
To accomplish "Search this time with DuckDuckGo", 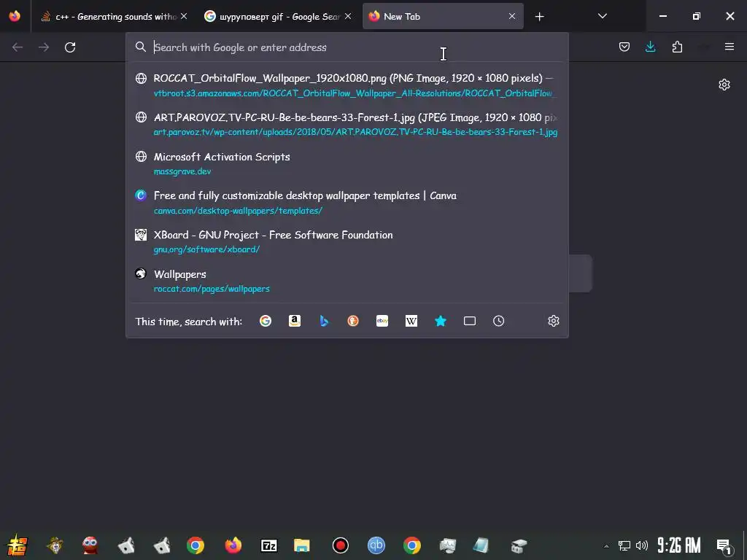I will coord(353,321).
